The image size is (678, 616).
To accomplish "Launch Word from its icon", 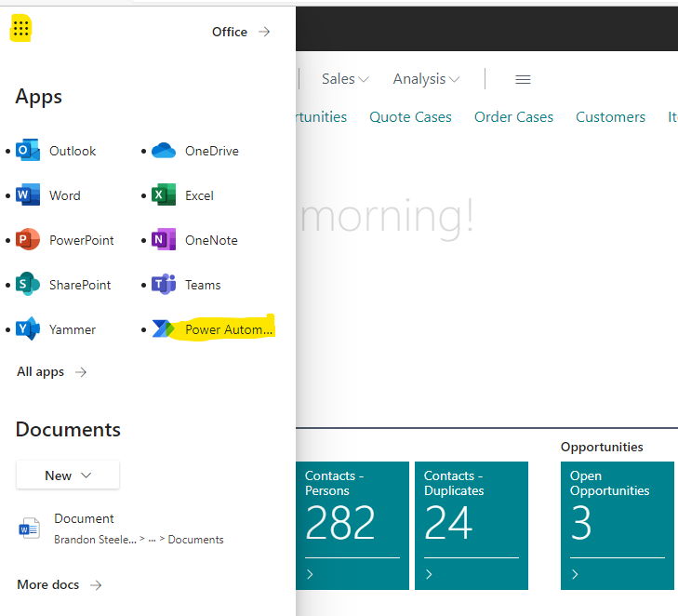I will 28,195.
